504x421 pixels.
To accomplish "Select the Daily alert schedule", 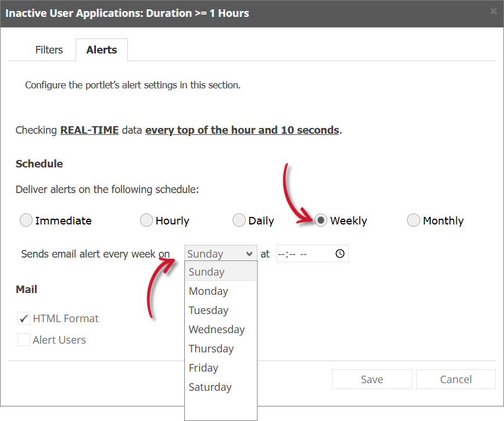I will coord(239,220).
